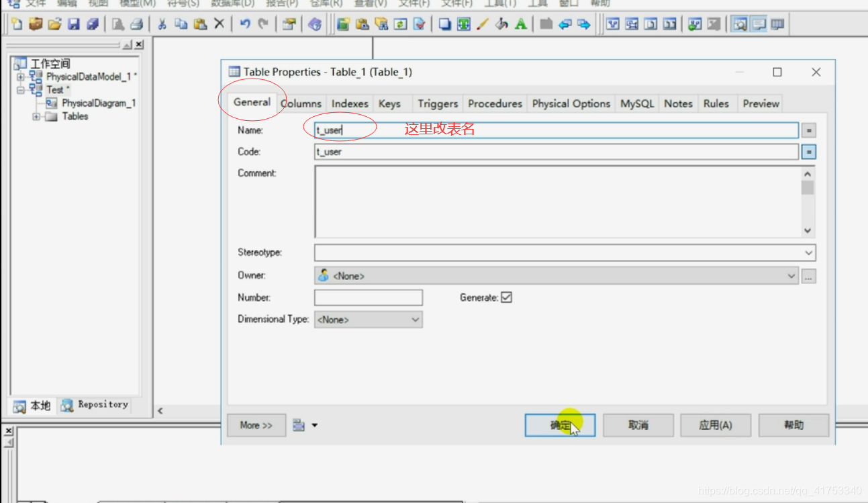Click the Line Style pencil icon

pos(483,24)
